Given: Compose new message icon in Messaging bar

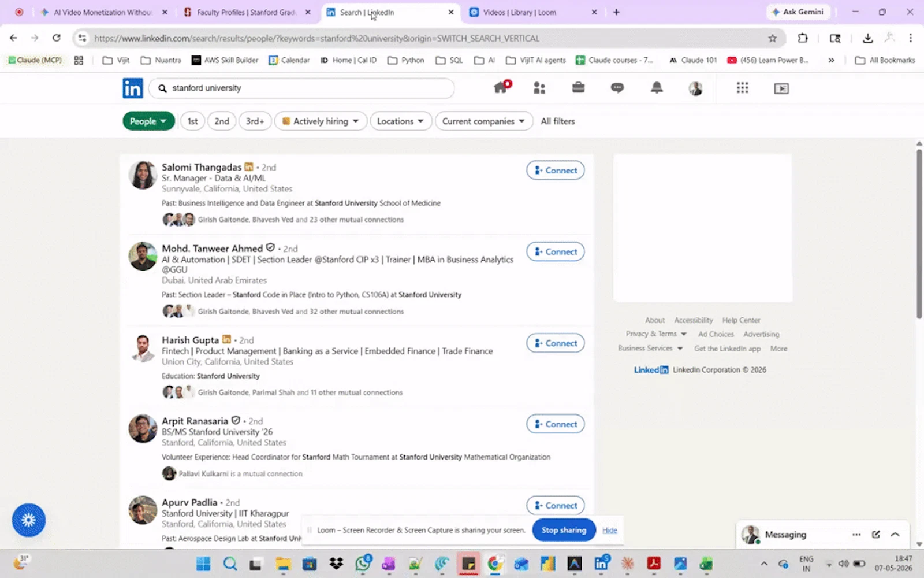Looking at the screenshot, I should pos(876,535).
